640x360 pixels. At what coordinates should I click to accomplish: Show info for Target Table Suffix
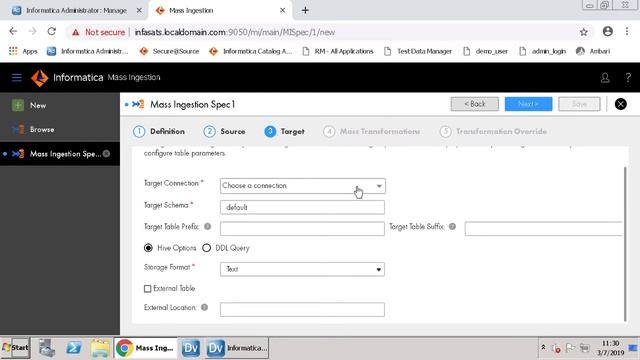tap(452, 227)
